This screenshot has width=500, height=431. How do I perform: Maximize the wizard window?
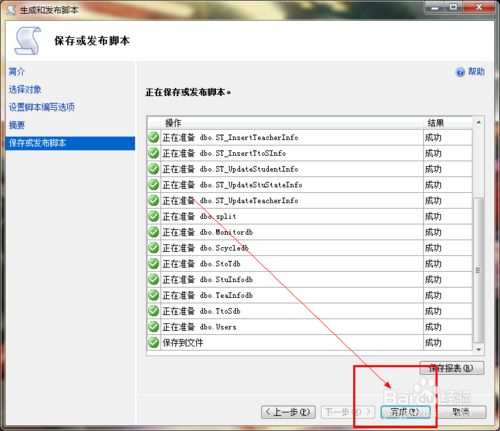tap(453, 7)
